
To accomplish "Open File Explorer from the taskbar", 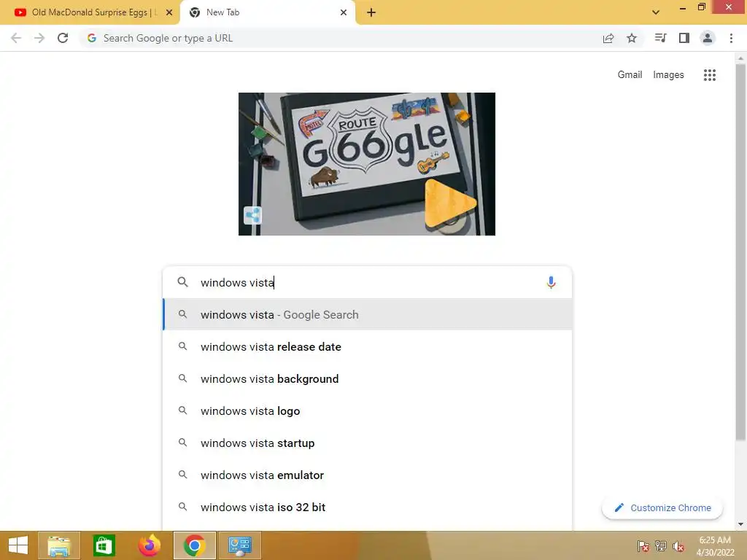I will [x=58, y=545].
